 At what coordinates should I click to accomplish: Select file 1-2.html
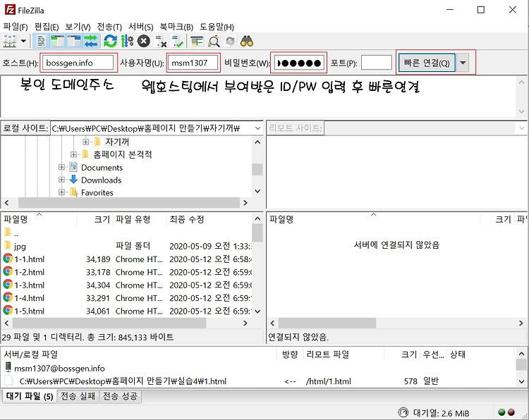coord(126,272)
